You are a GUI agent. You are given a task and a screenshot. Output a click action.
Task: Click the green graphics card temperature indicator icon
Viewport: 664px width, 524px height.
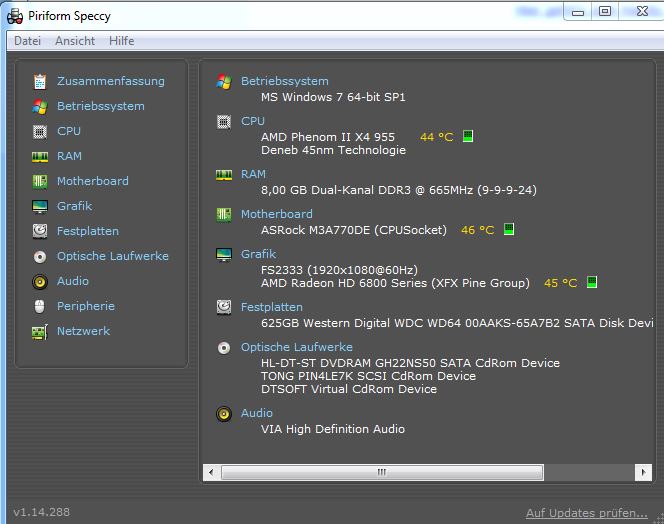(592, 282)
